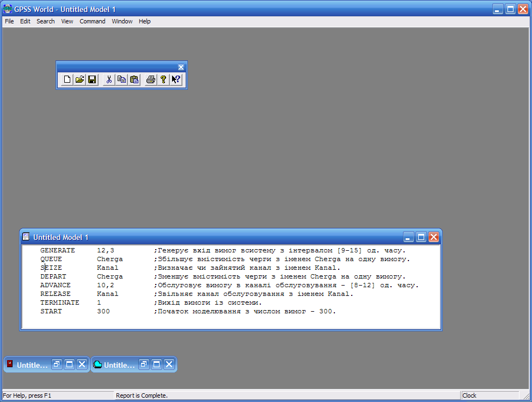Click the GENERATE block keyword
Screen dimensions: 532x402
tap(57, 250)
